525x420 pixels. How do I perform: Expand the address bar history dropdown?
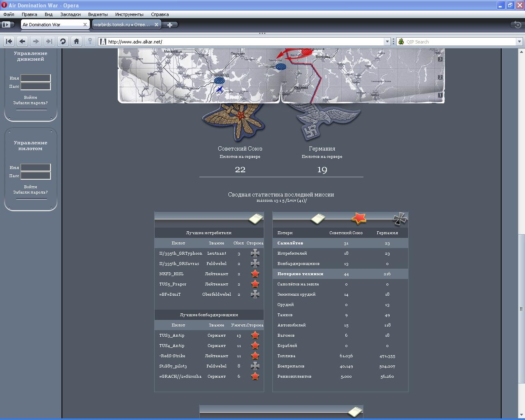coord(387,41)
